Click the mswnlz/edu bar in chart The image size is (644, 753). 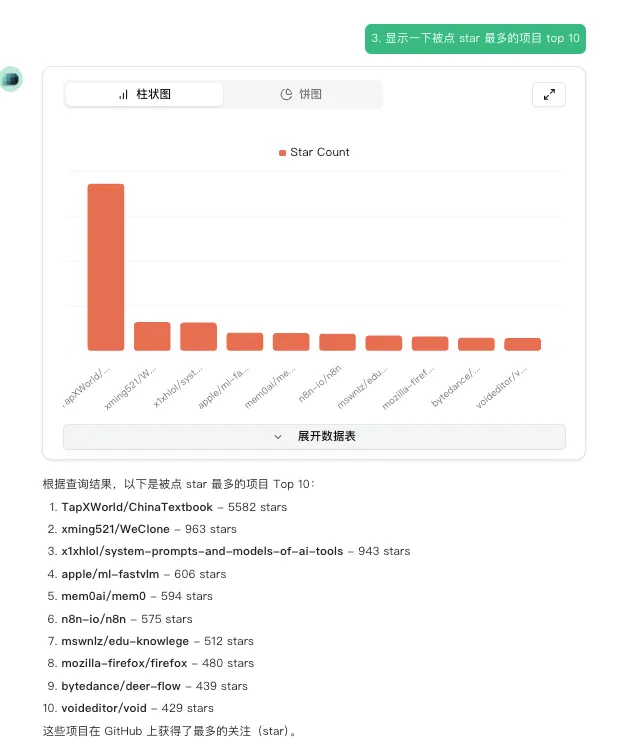click(x=383, y=343)
